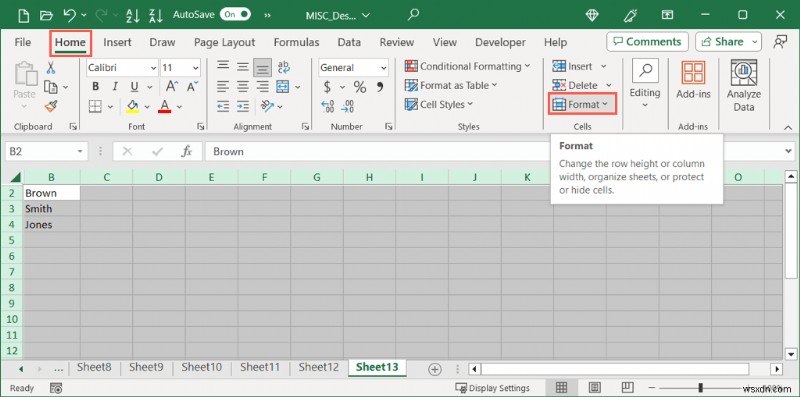Image resolution: width=800 pixels, height=397 pixels.
Task: Select Middle Align in Alignment group
Action: coord(242,67)
